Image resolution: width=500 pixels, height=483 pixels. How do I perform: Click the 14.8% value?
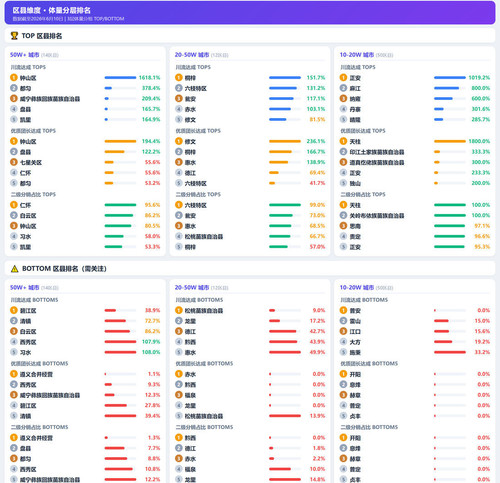point(317,479)
